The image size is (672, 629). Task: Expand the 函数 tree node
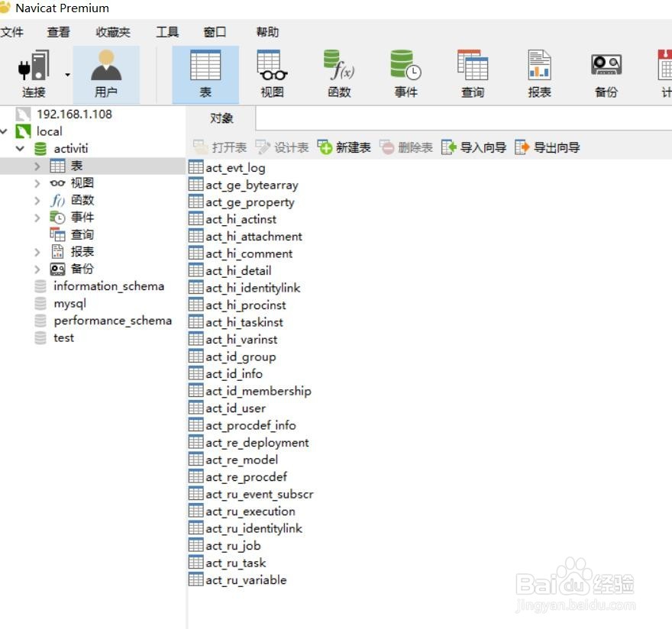click(x=37, y=201)
